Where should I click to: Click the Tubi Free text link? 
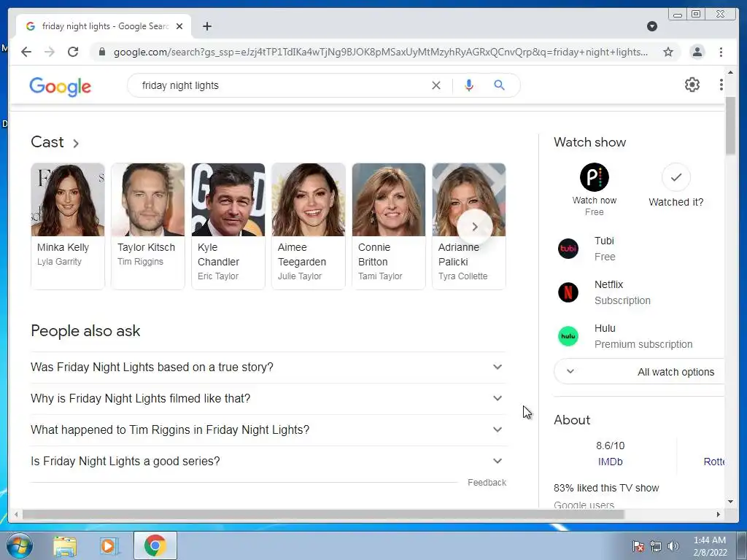pos(605,249)
